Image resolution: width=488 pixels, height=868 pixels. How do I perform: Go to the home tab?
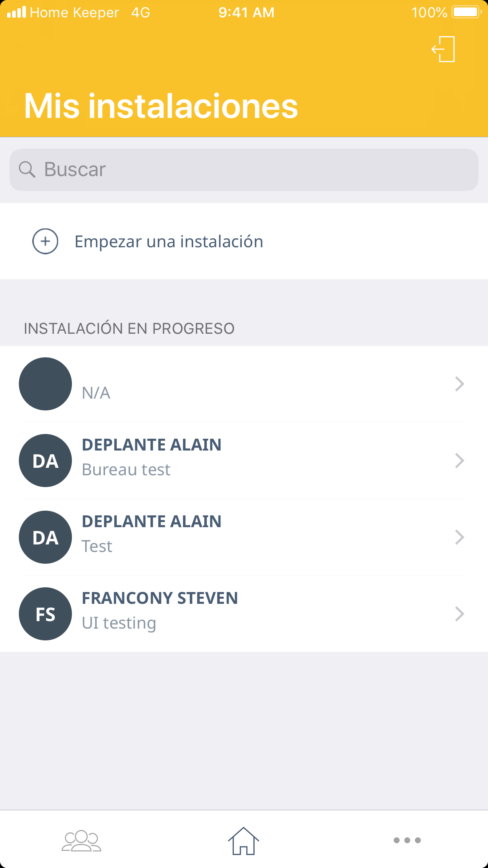(244, 840)
